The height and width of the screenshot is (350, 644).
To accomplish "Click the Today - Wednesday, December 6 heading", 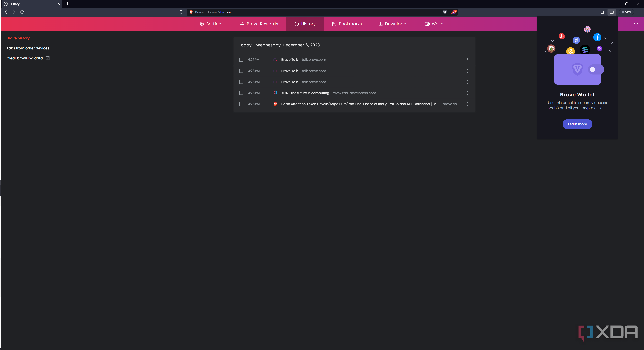I will click(279, 45).
